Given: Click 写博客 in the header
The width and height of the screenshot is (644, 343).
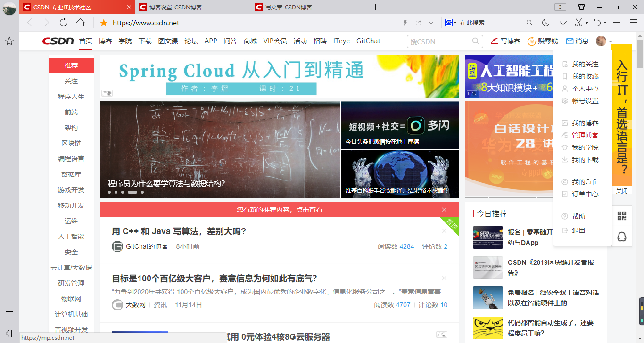Looking at the screenshot, I should (505, 41).
